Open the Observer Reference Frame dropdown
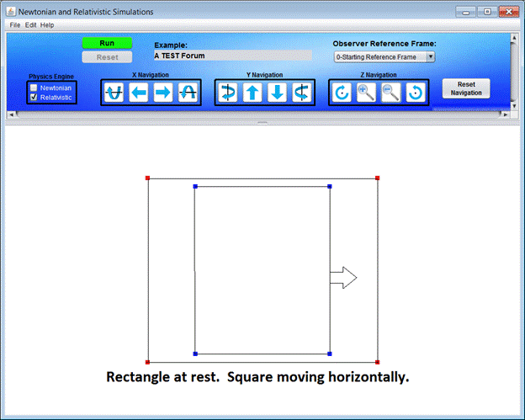Viewport: 525px width, 420px height. tap(384, 57)
